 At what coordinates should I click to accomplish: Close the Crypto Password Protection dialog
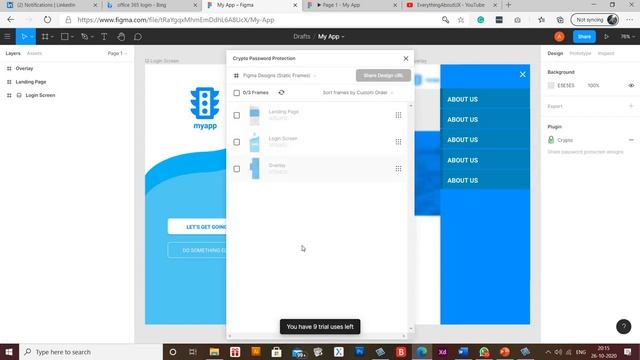pos(406,59)
